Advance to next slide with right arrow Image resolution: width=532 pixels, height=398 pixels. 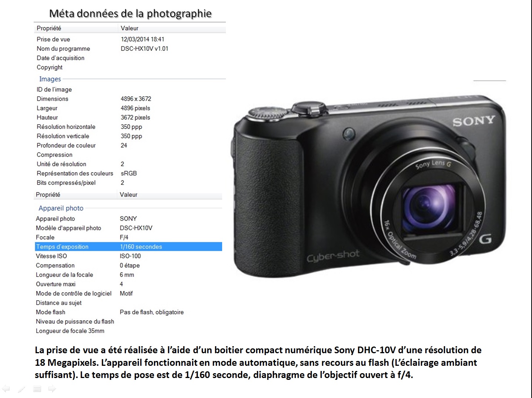(52, 389)
